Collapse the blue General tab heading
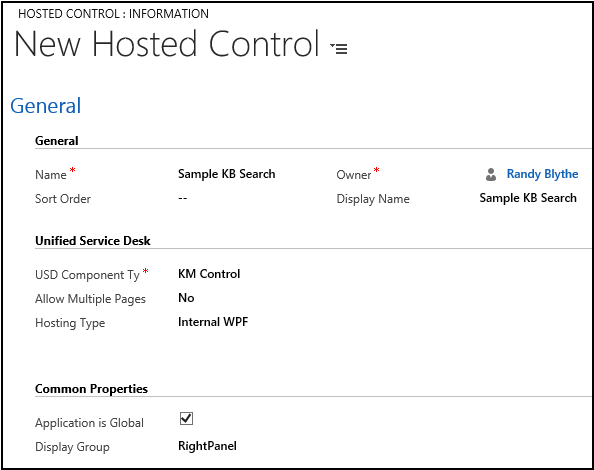This screenshot has height=470, width=594. pyautogui.click(x=45, y=106)
